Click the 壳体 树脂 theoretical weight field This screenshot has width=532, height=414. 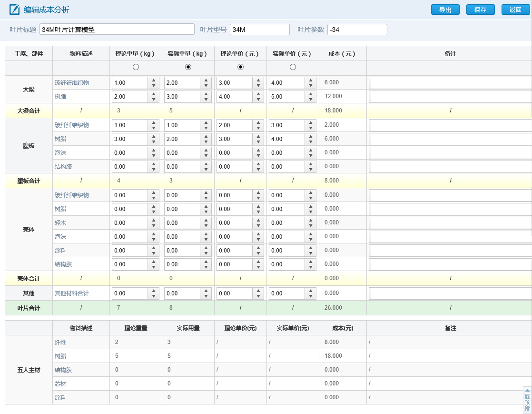tap(130, 209)
